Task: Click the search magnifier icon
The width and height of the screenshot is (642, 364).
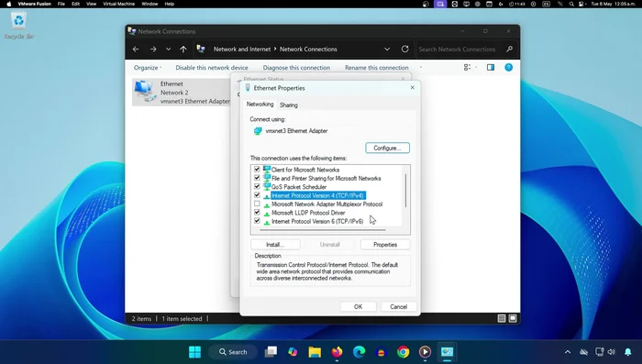Action: (509, 50)
